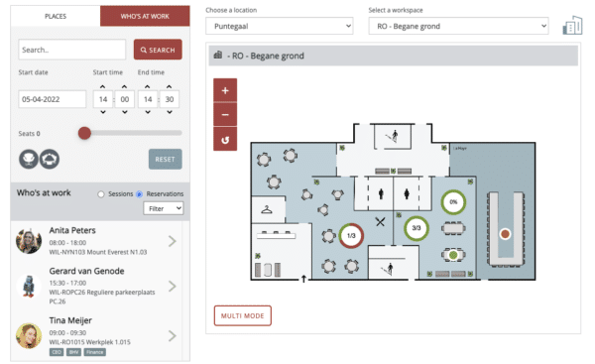Click the red Search button

(x=158, y=50)
